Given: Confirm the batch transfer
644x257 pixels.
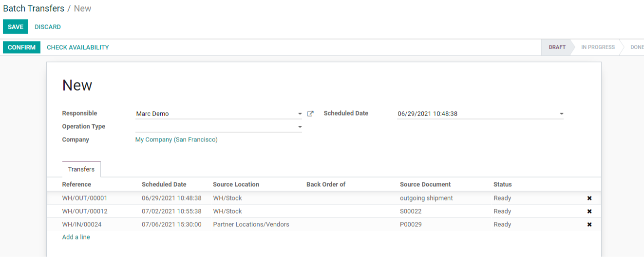Looking at the screenshot, I should coord(21,47).
